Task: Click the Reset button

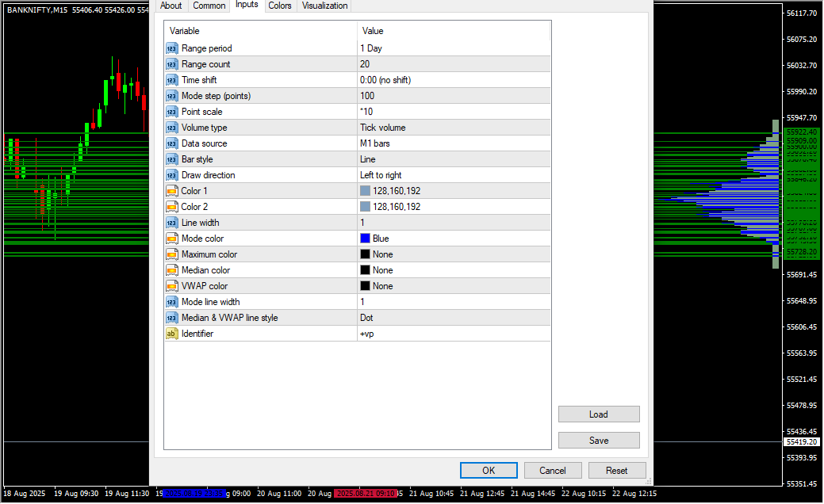Action: pos(617,470)
